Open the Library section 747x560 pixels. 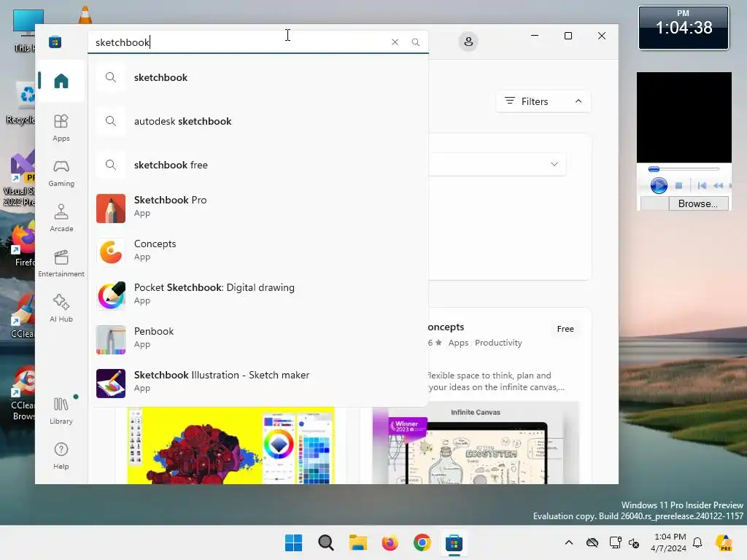(61, 411)
